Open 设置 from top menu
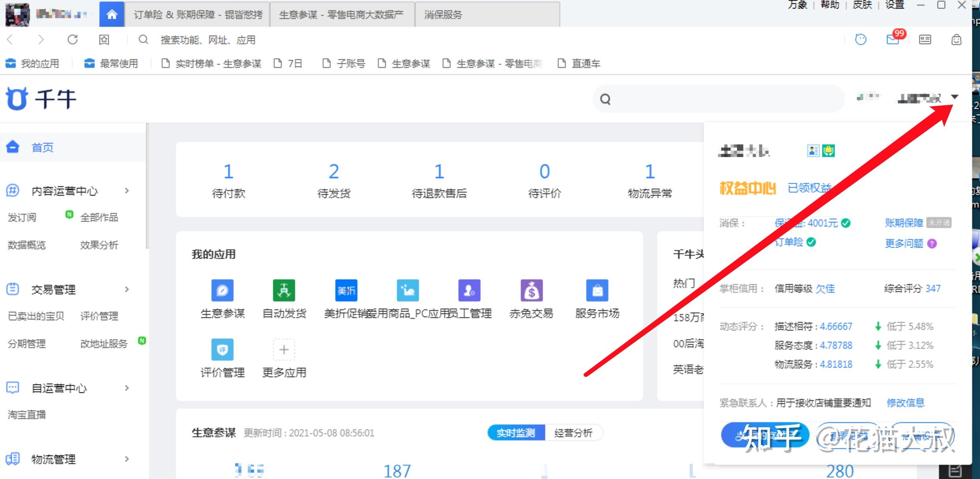 coord(894,5)
